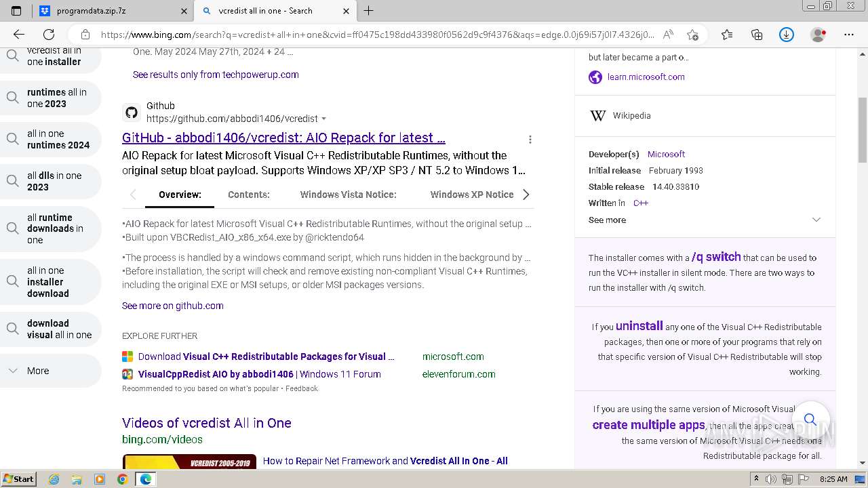The width and height of the screenshot is (868, 488).
Task: Open the learn.microsoft.com source link
Action: (646, 77)
